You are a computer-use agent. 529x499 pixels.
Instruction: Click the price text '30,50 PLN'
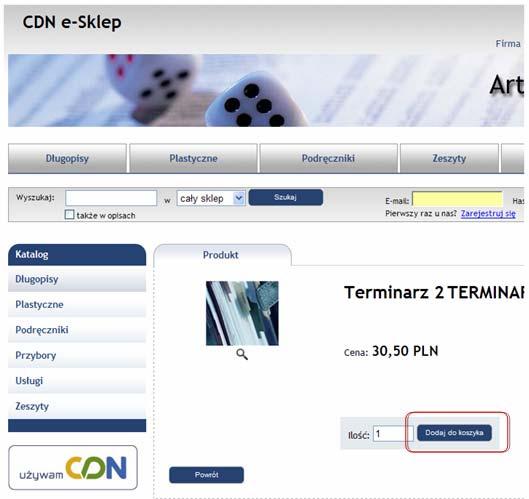tap(405, 351)
